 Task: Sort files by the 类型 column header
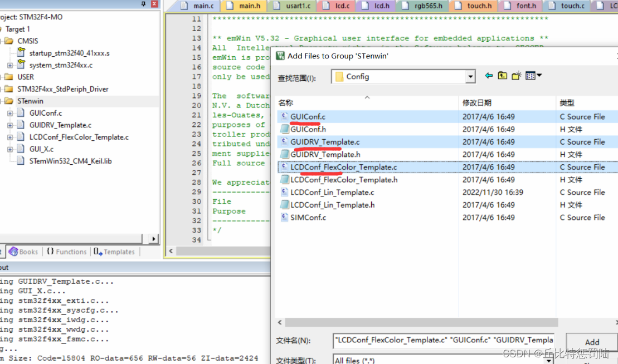coord(587,103)
